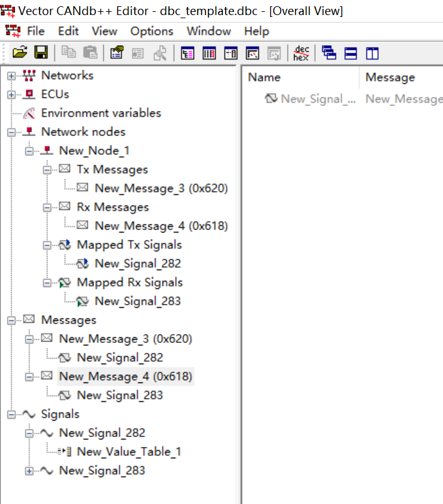Image resolution: width=443 pixels, height=504 pixels.
Task: Select Environment variables in the tree
Action: tap(101, 113)
